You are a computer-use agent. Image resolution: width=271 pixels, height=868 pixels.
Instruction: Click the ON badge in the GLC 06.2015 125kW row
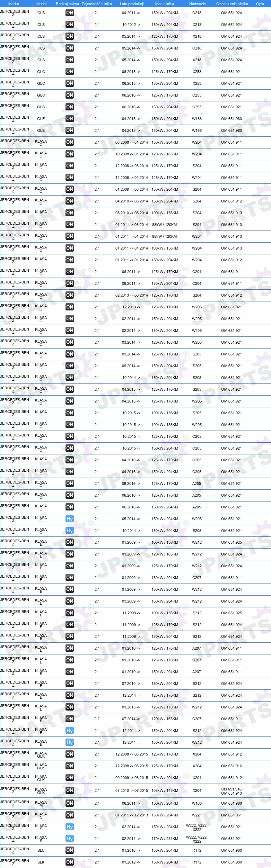[70, 72]
